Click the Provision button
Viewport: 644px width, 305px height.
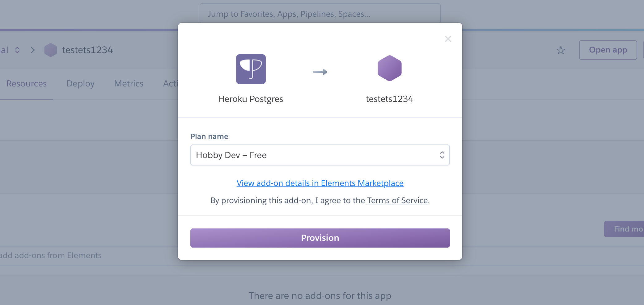(320, 238)
